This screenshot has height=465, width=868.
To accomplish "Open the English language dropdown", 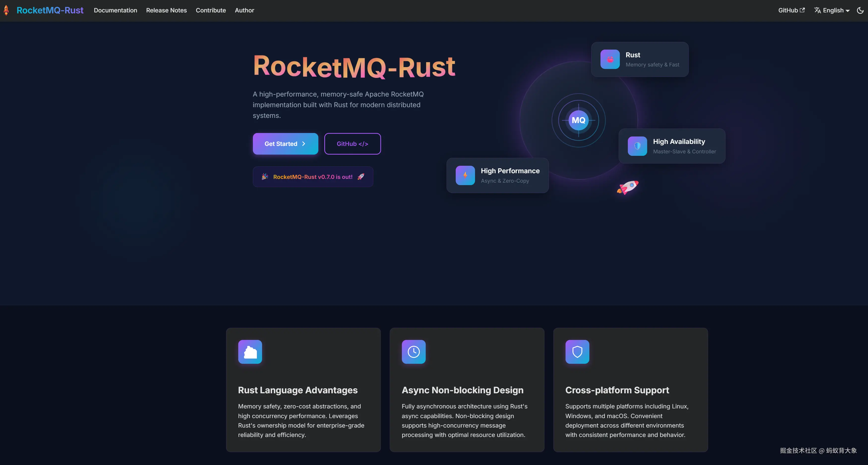I will 832,10.
